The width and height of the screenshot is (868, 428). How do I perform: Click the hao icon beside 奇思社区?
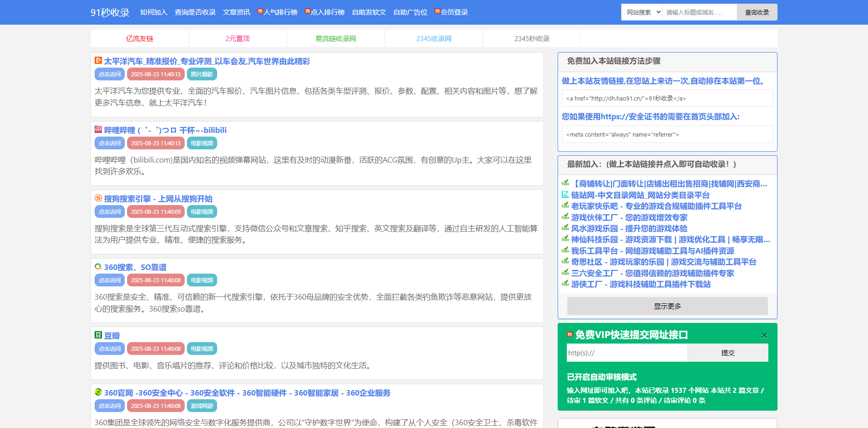tap(565, 261)
